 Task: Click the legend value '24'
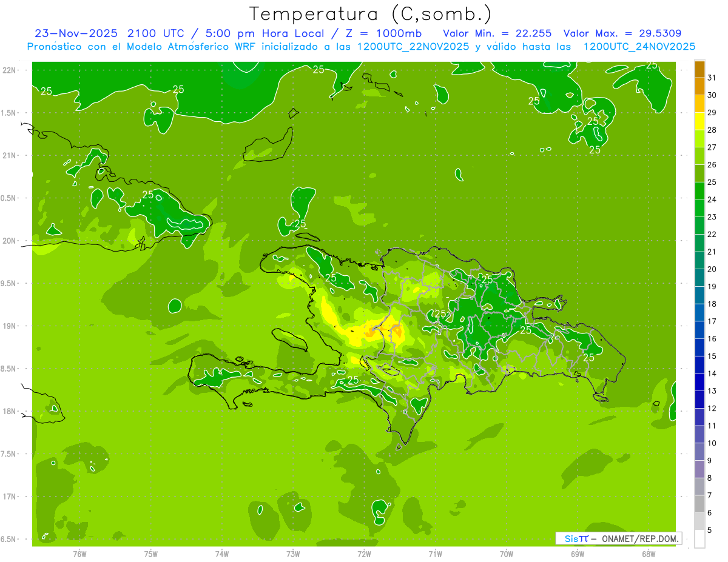pos(712,199)
